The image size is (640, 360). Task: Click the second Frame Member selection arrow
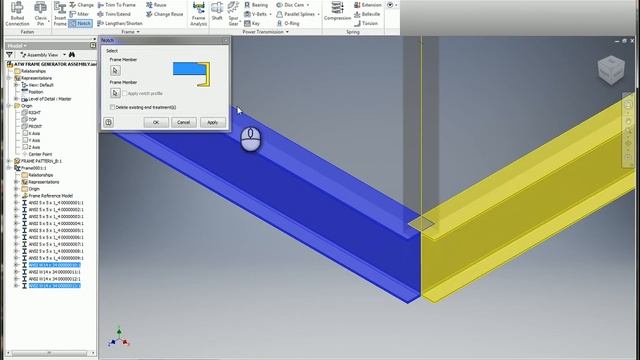pos(115,93)
